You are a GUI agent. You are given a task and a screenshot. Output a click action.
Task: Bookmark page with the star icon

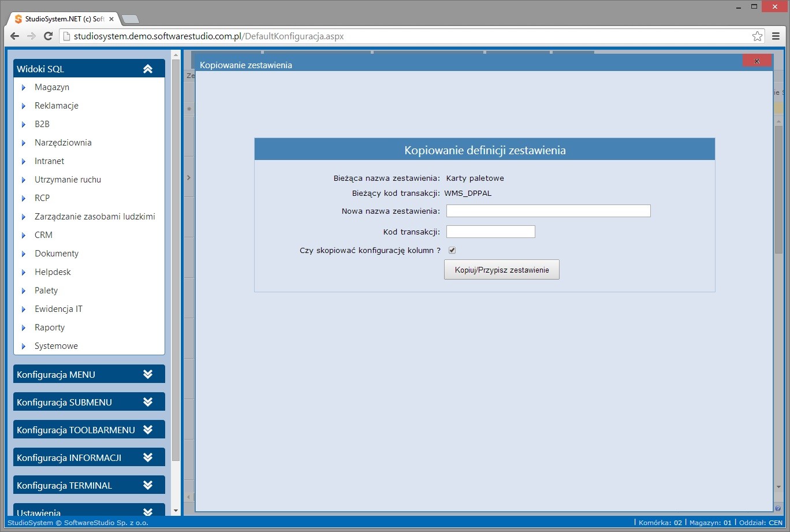pyautogui.click(x=757, y=36)
